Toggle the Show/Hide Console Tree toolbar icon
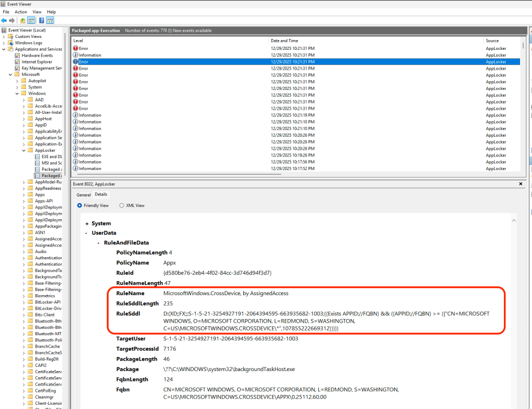The width and height of the screenshot is (532, 409). click(x=31, y=20)
